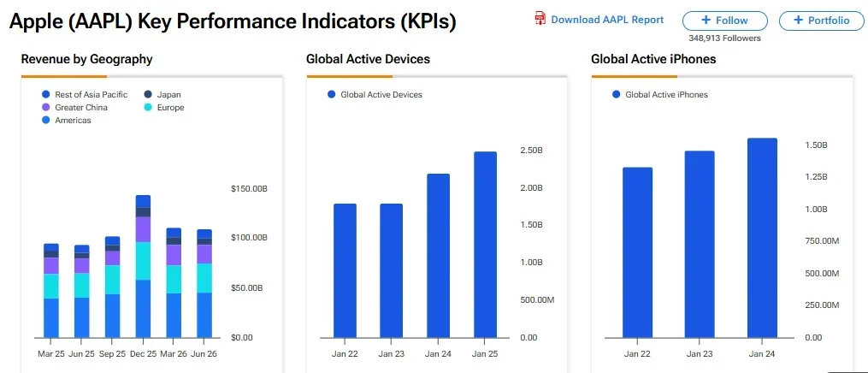
Task: Toggle the Global Active iPhones legend dot
Action: click(616, 95)
